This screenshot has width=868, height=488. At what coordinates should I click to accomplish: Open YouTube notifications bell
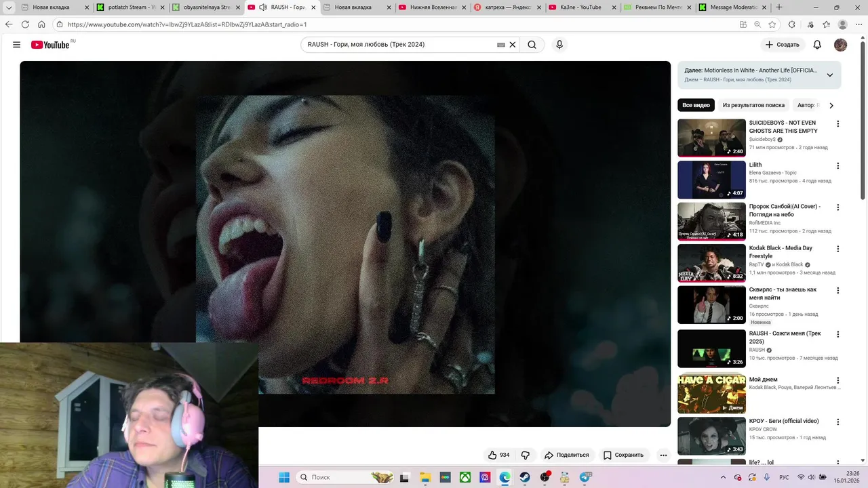(817, 45)
